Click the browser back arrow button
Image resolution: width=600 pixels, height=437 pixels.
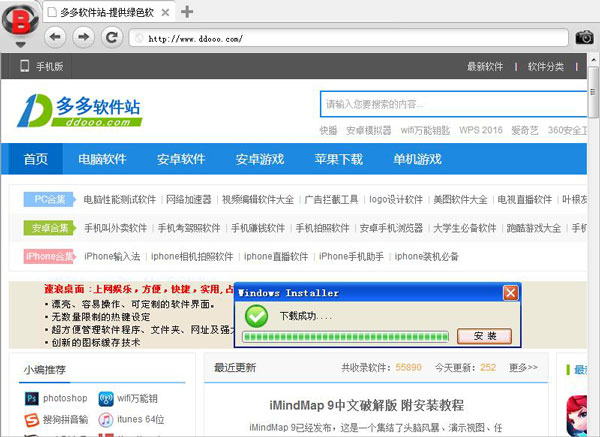(55, 37)
